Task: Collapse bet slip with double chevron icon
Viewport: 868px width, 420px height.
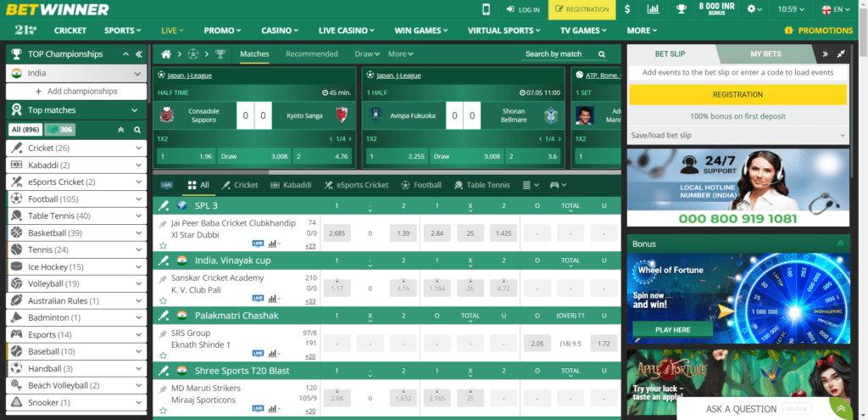Action: [x=825, y=53]
